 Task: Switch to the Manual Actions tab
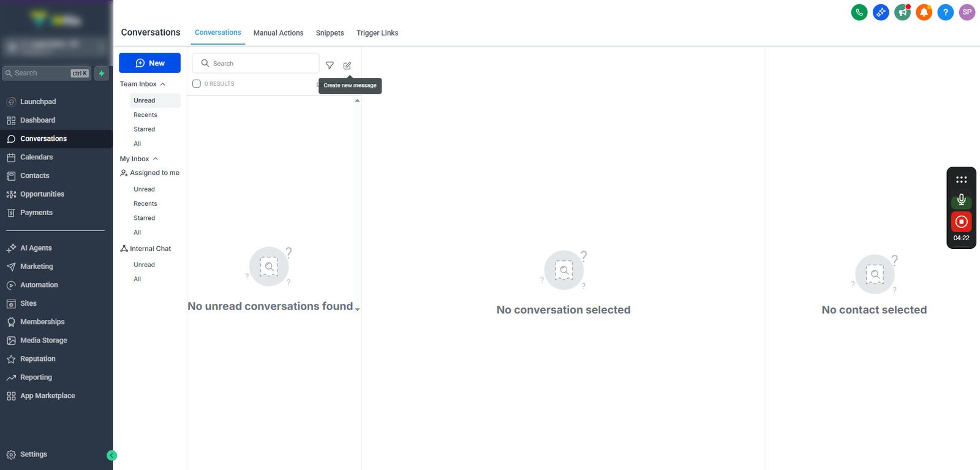click(x=279, y=33)
